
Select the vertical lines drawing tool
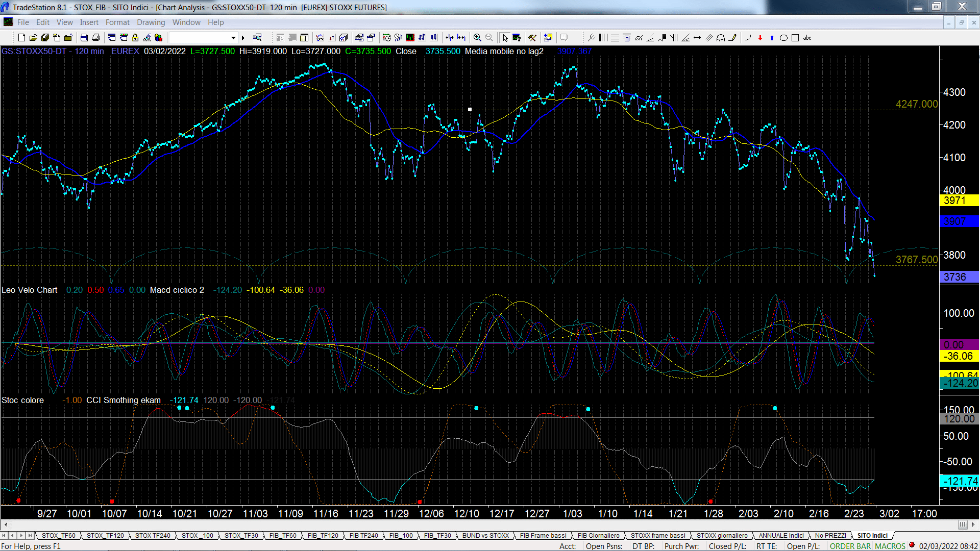pos(603,38)
